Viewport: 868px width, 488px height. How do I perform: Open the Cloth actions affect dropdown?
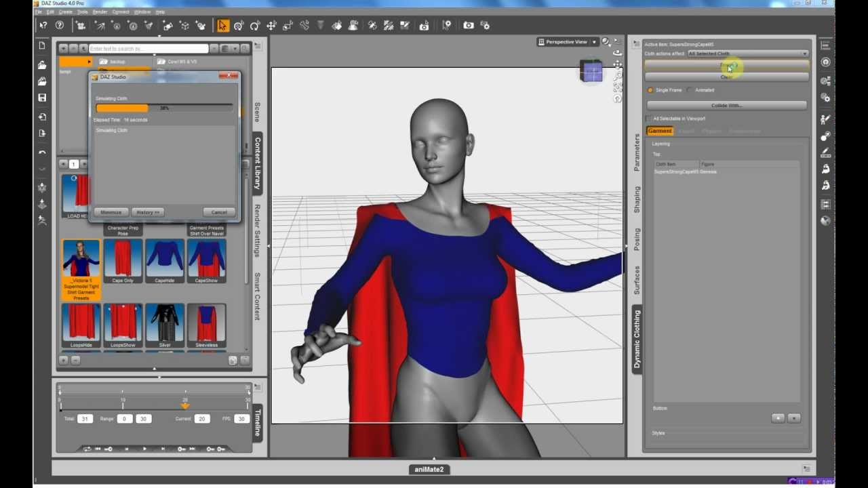(x=748, y=54)
